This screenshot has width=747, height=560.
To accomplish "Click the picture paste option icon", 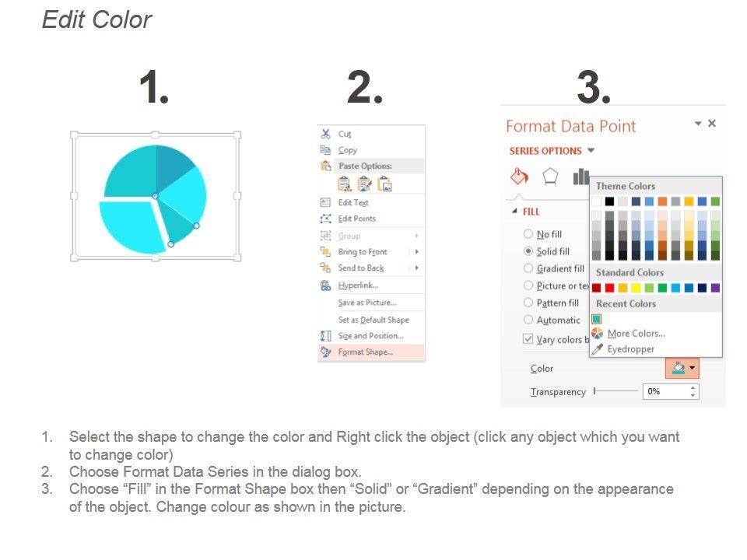I will click(x=384, y=184).
